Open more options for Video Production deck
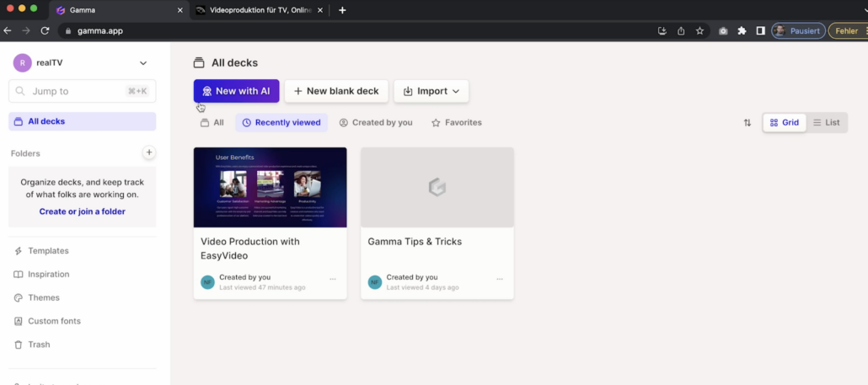 pos(333,280)
